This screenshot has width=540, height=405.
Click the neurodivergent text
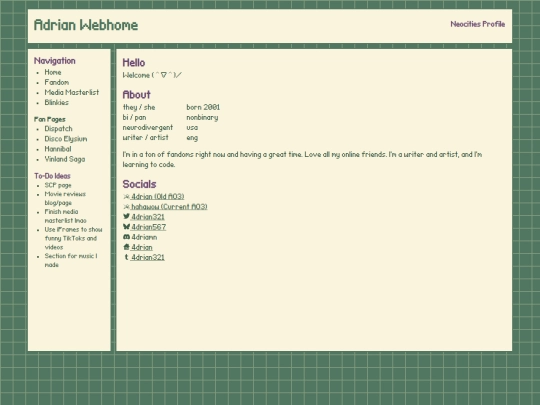tap(148, 127)
